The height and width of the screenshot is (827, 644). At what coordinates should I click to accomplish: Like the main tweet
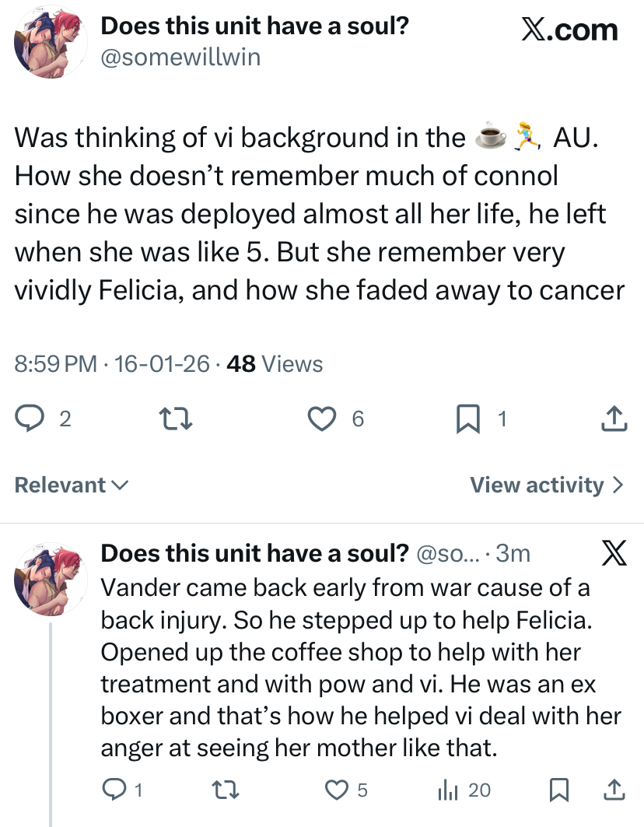(x=321, y=419)
